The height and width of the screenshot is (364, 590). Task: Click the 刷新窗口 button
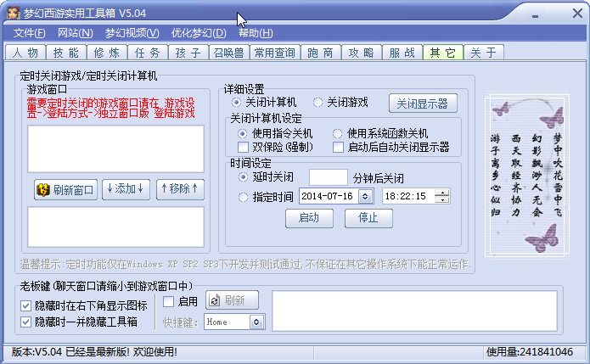[x=65, y=189]
